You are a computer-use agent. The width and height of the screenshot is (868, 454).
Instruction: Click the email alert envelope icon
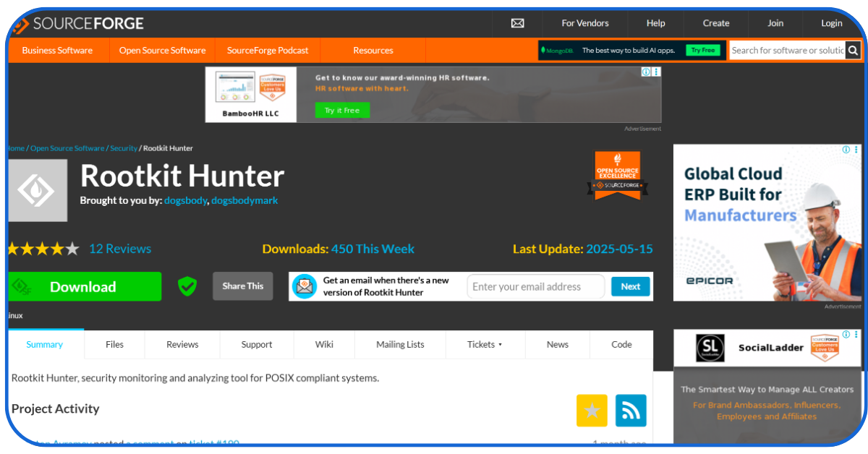click(305, 286)
